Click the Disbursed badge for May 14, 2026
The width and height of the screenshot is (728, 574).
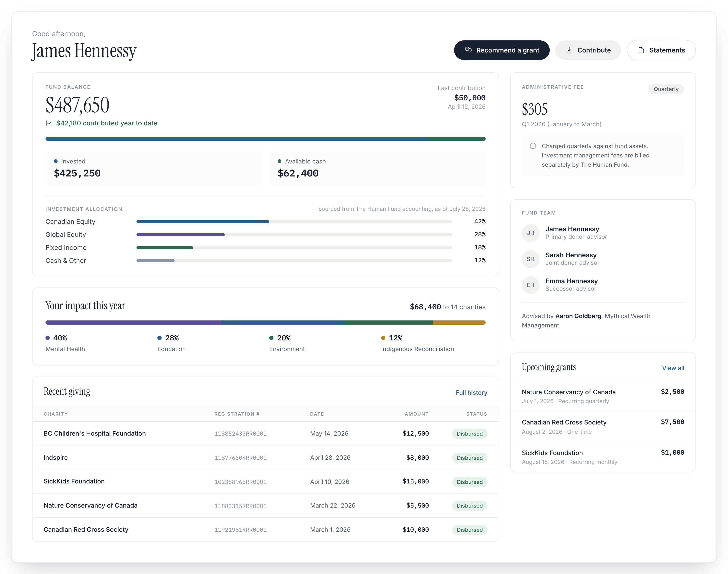(470, 434)
